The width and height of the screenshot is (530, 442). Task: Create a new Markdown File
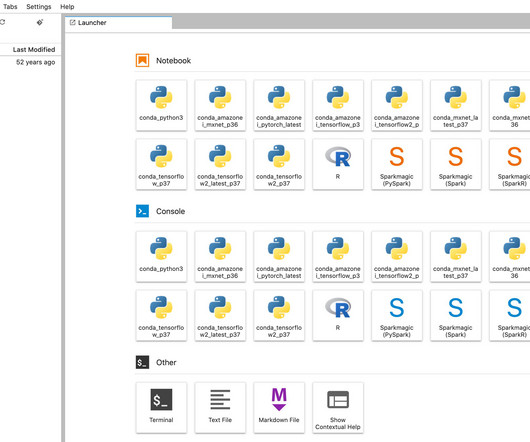[279, 408]
